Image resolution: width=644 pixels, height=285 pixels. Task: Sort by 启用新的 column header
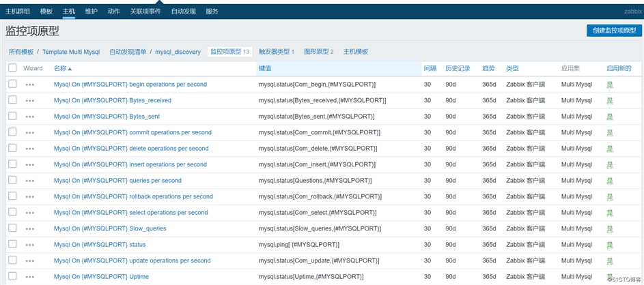619,68
